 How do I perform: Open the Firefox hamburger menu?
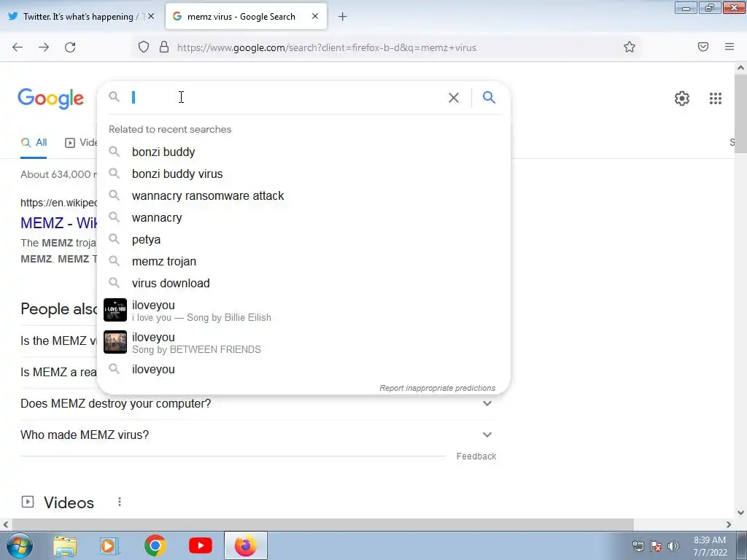[x=729, y=47]
